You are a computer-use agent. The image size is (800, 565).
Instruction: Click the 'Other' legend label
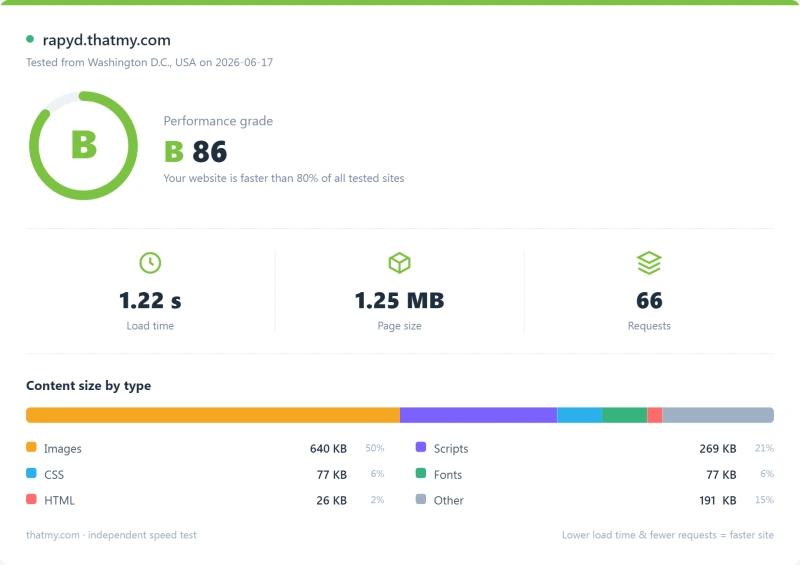(x=448, y=500)
